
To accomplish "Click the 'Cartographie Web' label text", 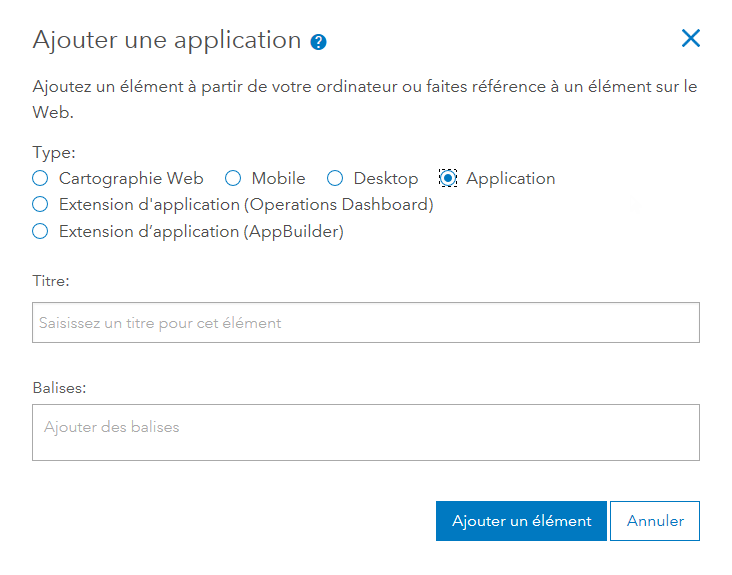I will click(x=131, y=178).
